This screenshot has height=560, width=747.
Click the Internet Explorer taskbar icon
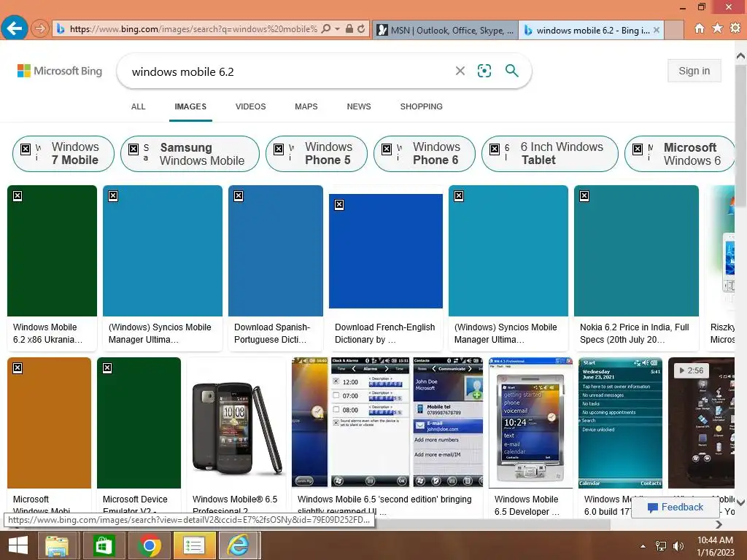coord(239,545)
